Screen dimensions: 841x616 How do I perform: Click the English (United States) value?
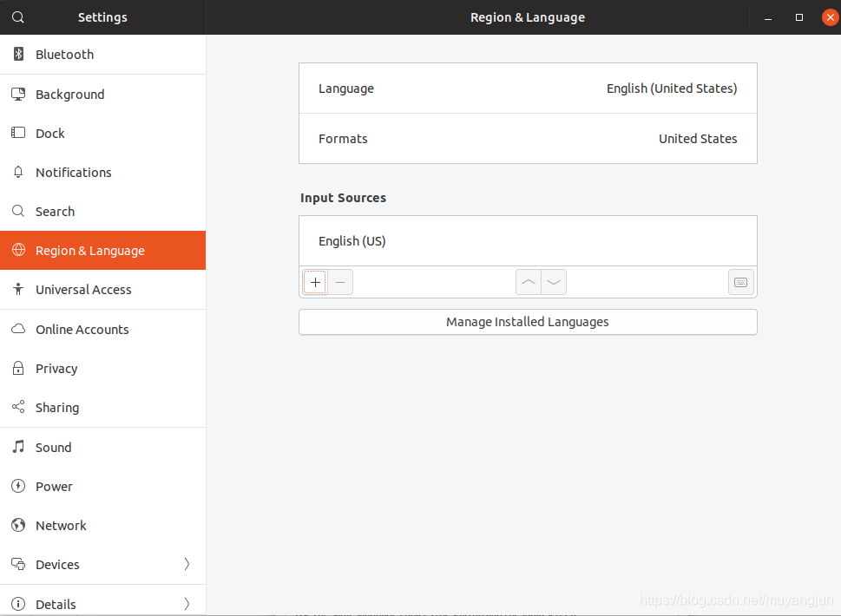(x=672, y=88)
